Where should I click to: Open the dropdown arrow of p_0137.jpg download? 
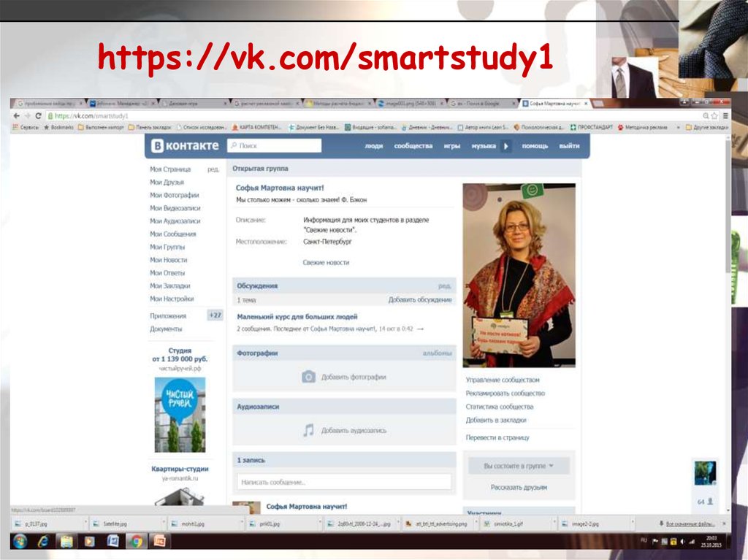tap(86, 523)
